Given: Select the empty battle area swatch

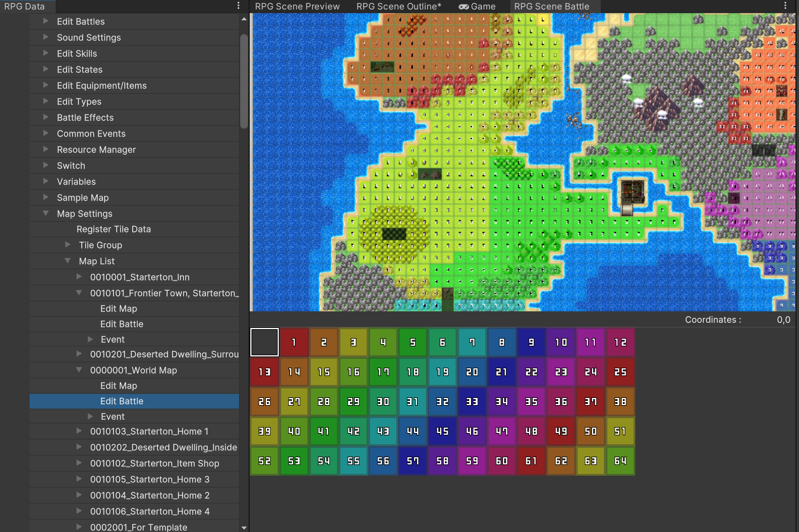Looking at the screenshot, I should tap(265, 342).
